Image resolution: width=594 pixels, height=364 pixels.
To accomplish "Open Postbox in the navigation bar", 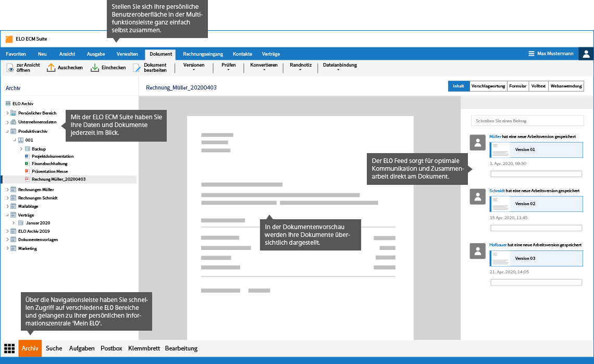I will [112, 348].
